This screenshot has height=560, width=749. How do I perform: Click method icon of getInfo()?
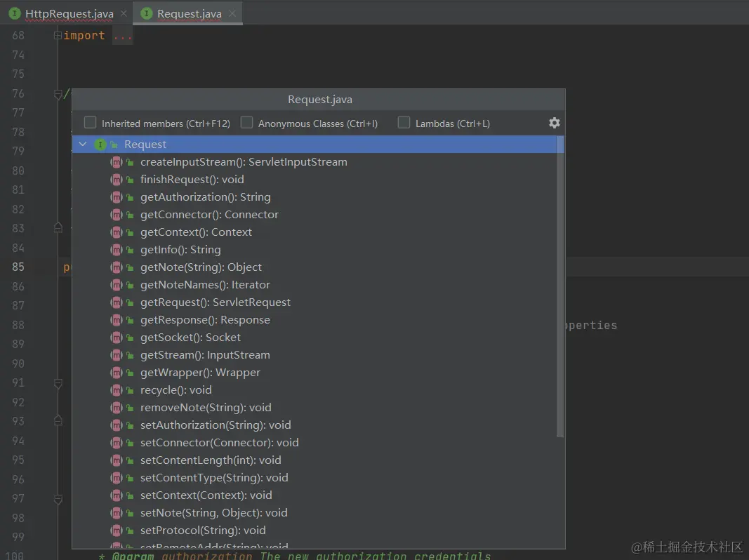[x=117, y=250]
